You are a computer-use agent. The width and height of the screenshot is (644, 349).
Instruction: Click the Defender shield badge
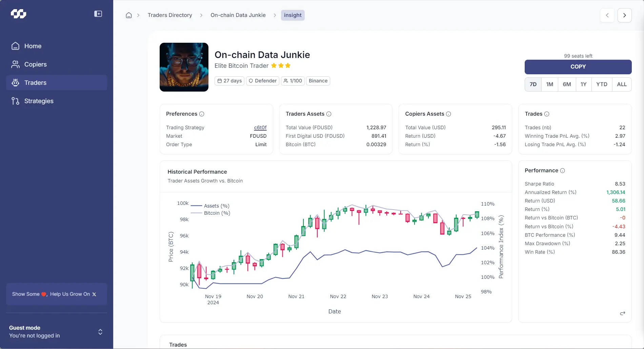point(262,81)
